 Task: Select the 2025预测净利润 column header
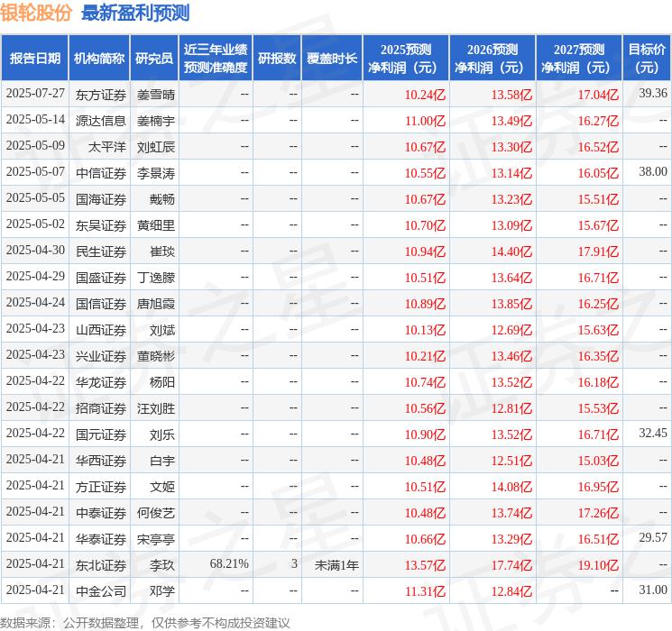(x=406, y=59)
